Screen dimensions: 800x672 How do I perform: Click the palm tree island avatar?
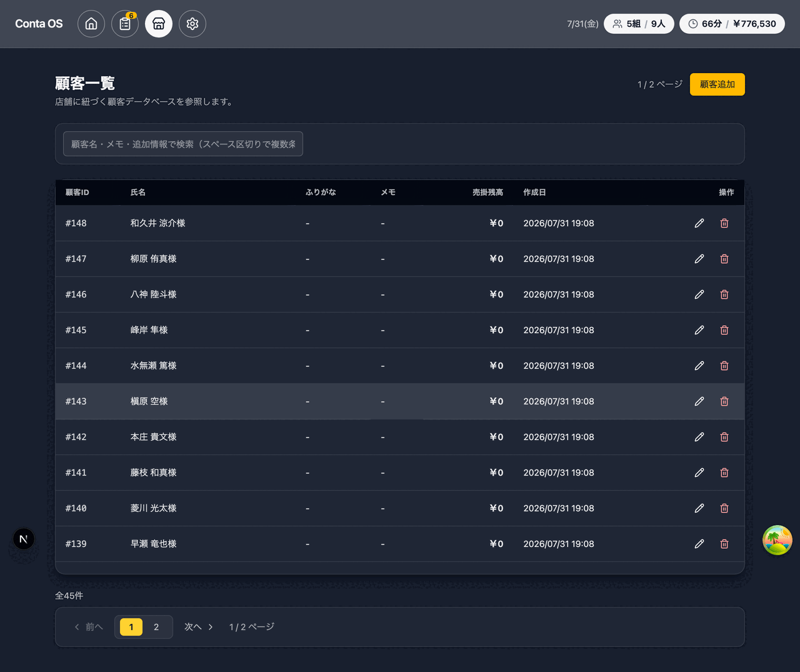click(x=777, y=540)
